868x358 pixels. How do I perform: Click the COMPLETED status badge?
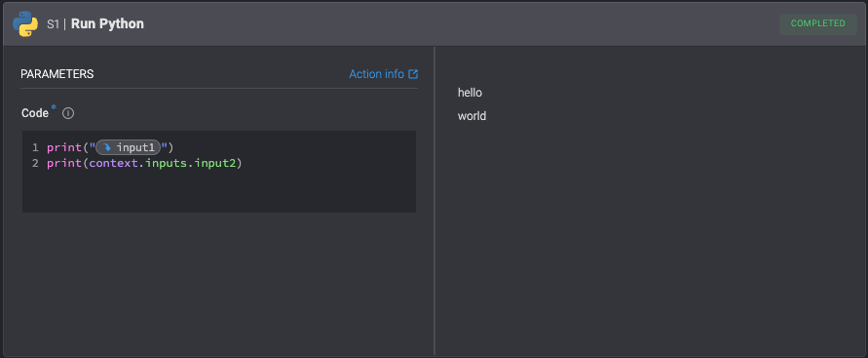coord(817,23)
